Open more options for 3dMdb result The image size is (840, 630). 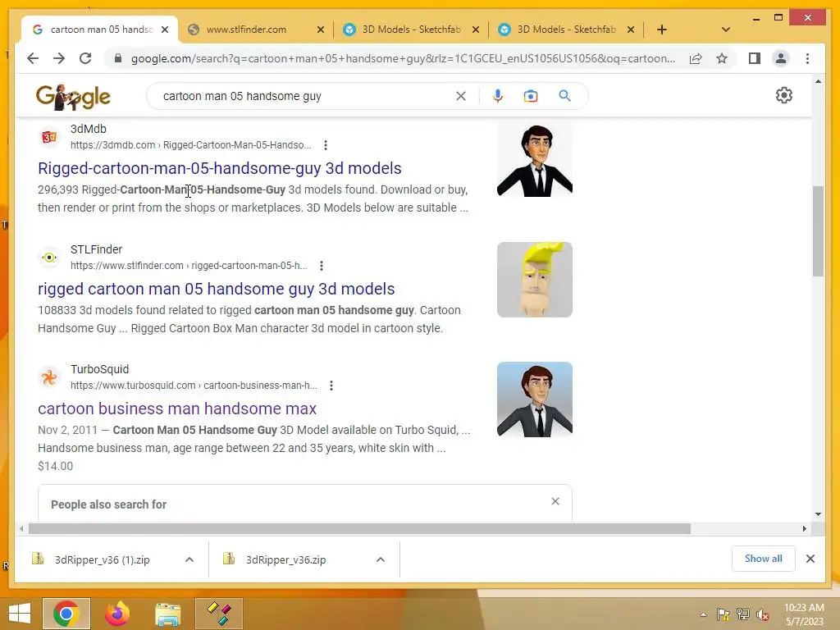pos(325,145)
